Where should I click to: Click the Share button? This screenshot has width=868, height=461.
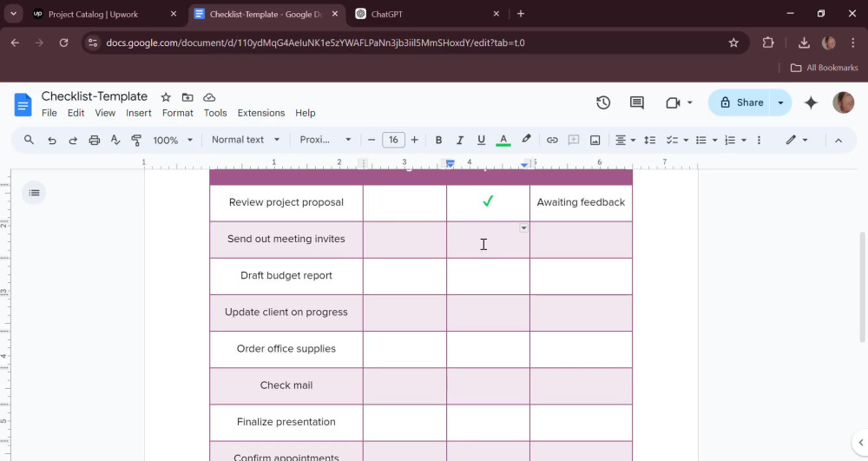[x=741, y=102]
